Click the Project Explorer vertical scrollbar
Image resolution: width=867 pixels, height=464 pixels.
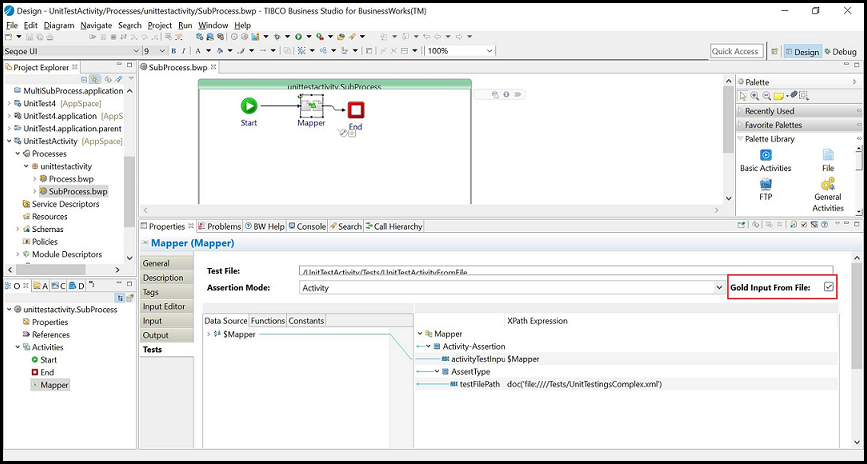pyautogui.click(x=129, y=190)
